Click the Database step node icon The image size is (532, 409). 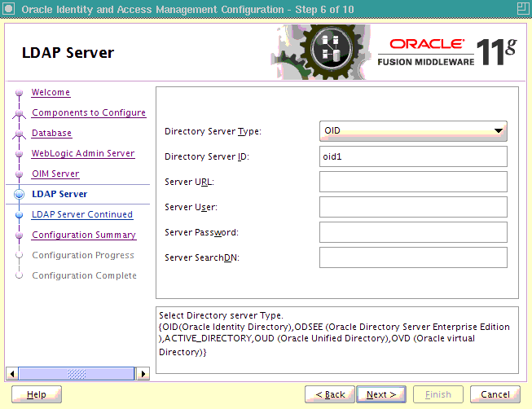[20, 134]
